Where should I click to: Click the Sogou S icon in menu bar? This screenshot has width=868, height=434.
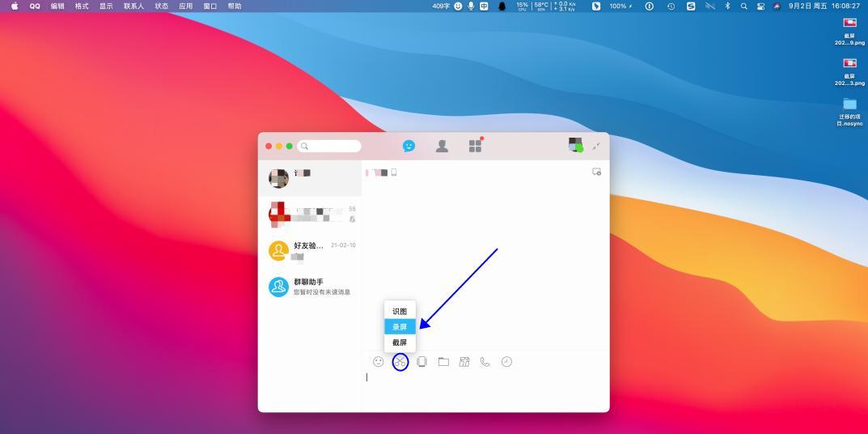(x=691, y=6)
